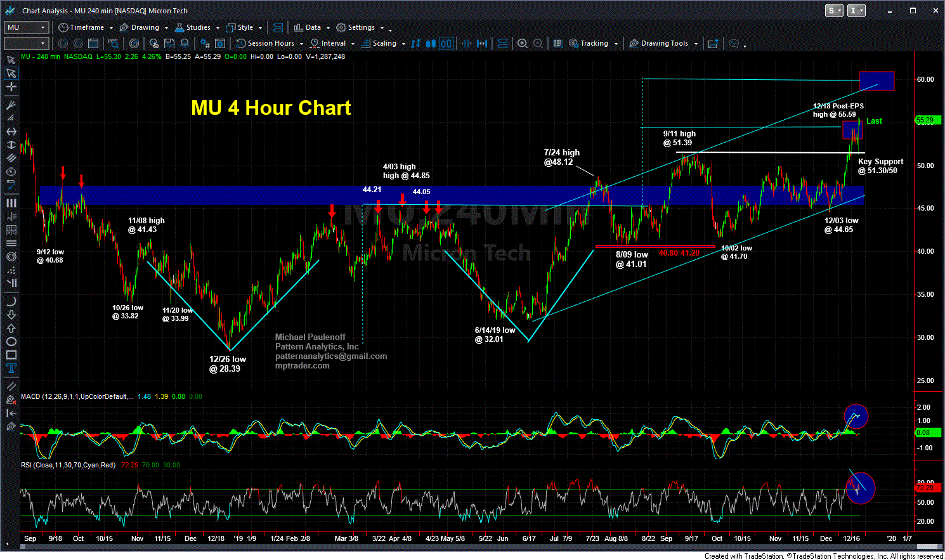Click the stacked panels icon near Data
945x560 pixels.
pyautogui.click(x=278, y=27)
